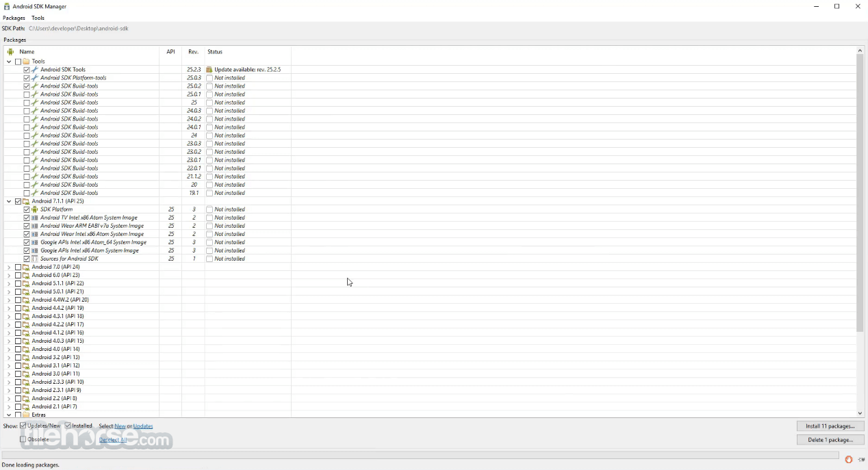This screenshot has width=868, height=470.
Task: Click the Android 7.0 (API 24) folder icon
Action: click(x=27, y=267)
